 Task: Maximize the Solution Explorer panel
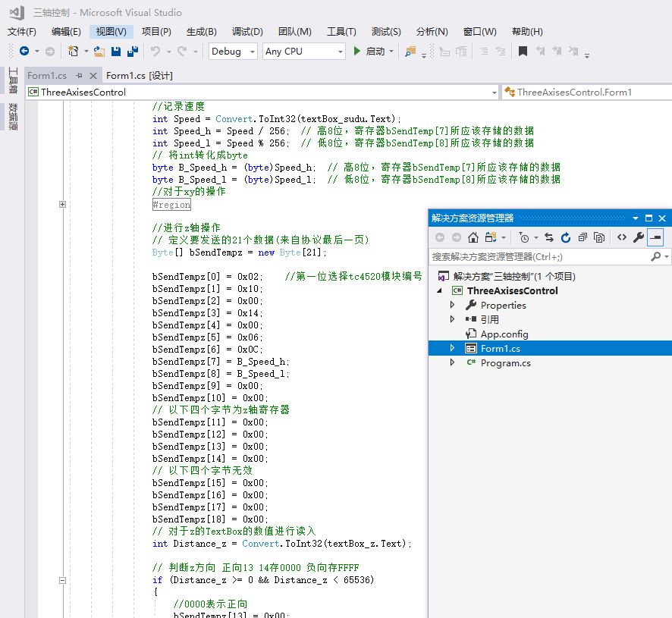pyautogui.click(x=648, y=218)
